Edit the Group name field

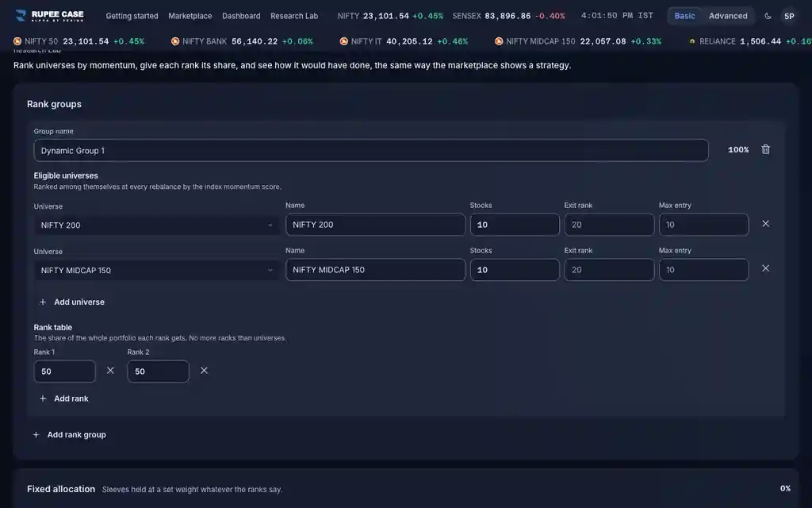click(371, 150)
